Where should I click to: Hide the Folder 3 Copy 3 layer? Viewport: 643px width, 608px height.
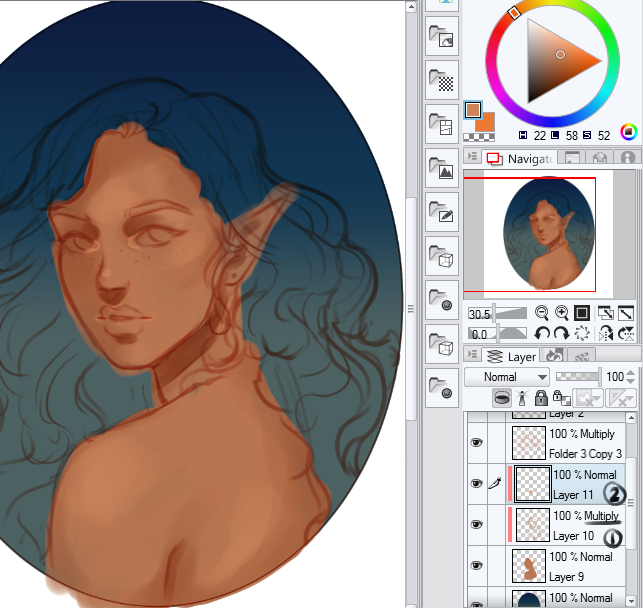[476, 442]
